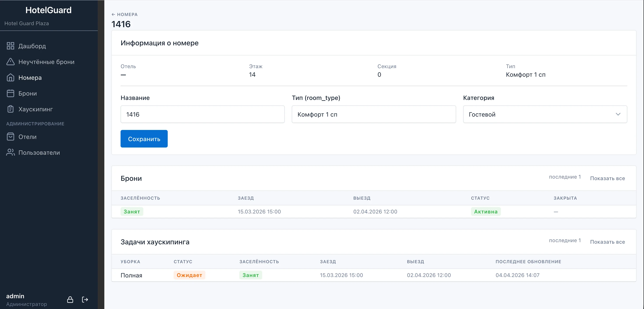Click the Название input field with 1416

pyautogui.click(x=202, y=114)
